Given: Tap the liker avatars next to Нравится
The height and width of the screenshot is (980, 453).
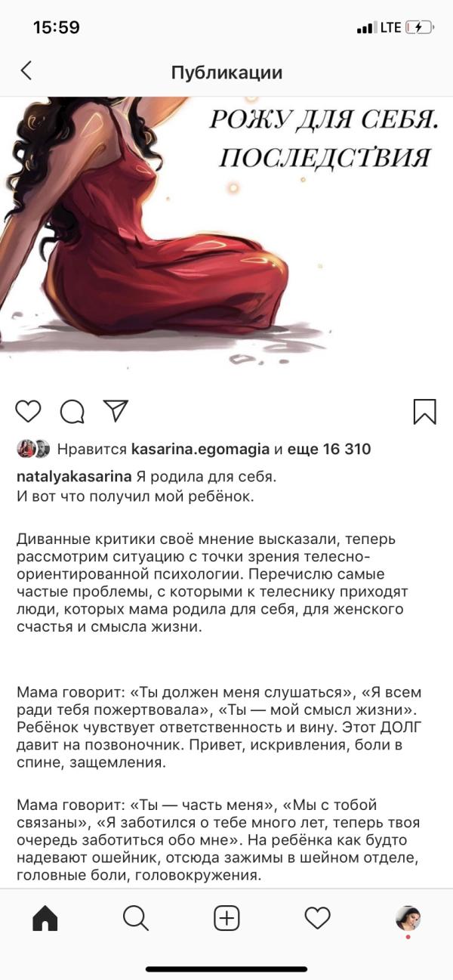Looking at the screenshot, I should coord(33,449).
